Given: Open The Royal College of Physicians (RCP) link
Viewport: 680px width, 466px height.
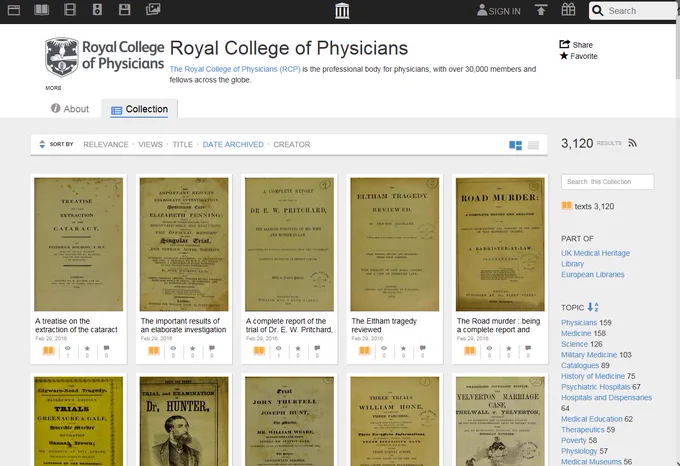Looking at the screenshot, I should pyautogui.click(x=235, y=69).
